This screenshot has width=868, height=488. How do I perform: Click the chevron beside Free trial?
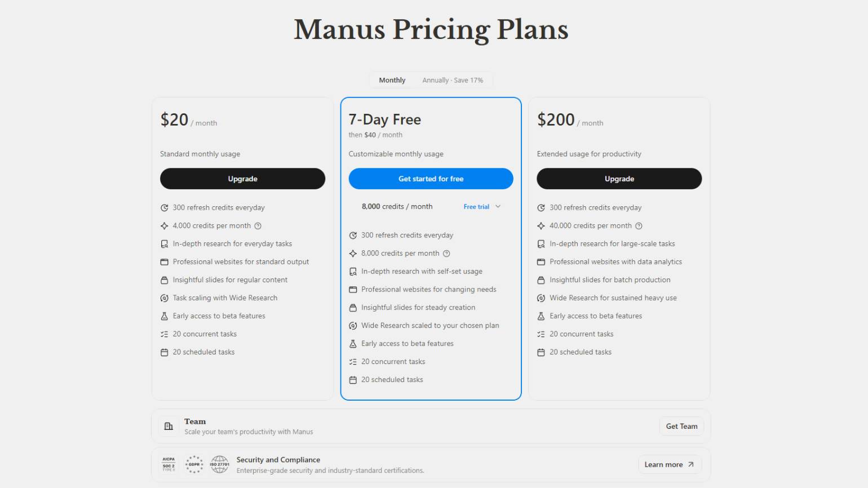498,207
